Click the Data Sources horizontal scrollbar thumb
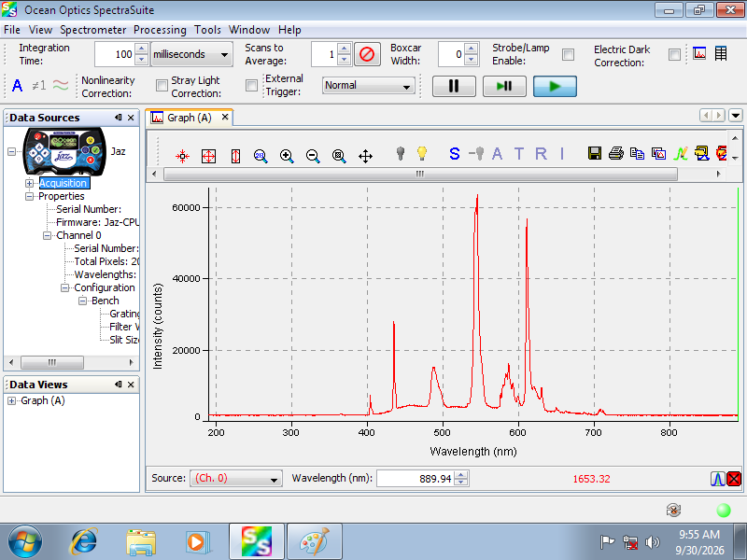747x560 pixels. [x=52, y=362]
